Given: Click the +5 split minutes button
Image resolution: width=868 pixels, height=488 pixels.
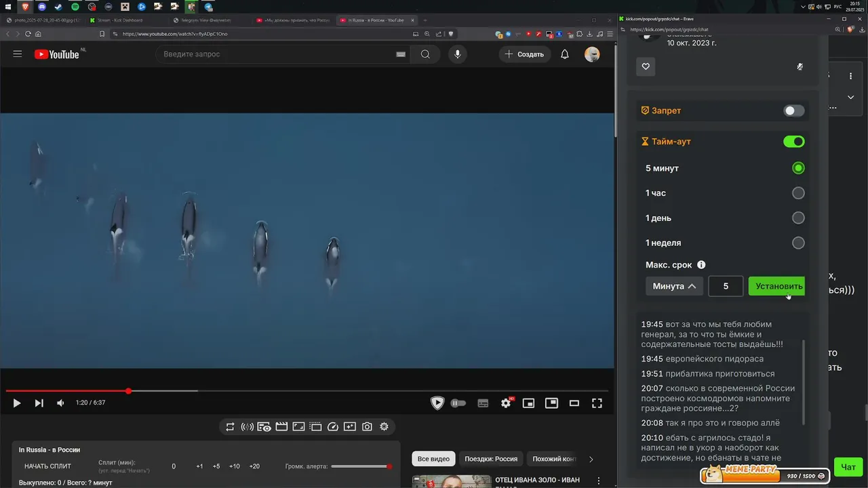Looking at the screenshot, I should tap(216, 466).
